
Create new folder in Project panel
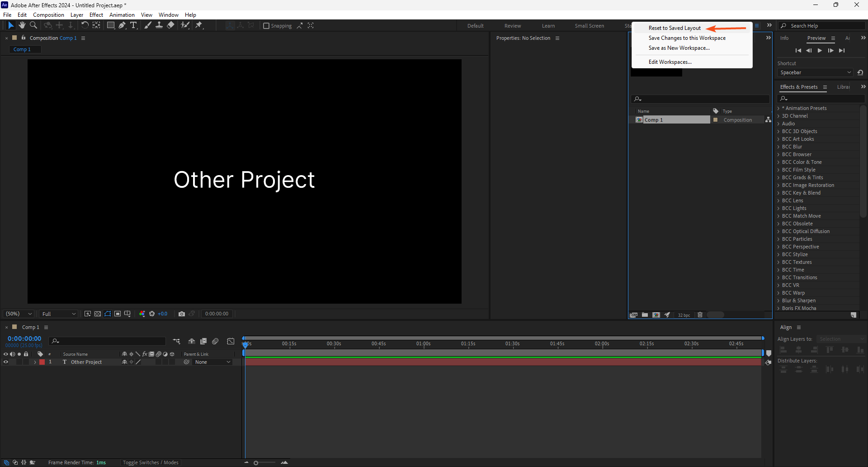(x=645, y=315)
